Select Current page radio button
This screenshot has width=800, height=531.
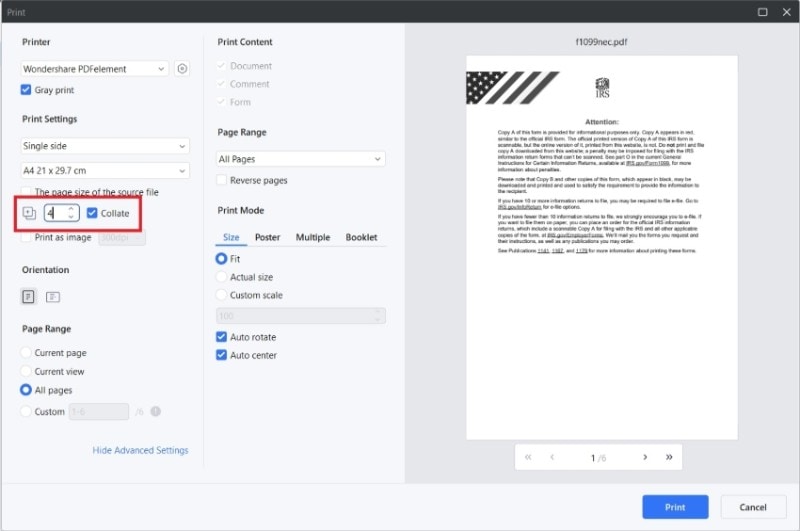(x=26, y=352)
